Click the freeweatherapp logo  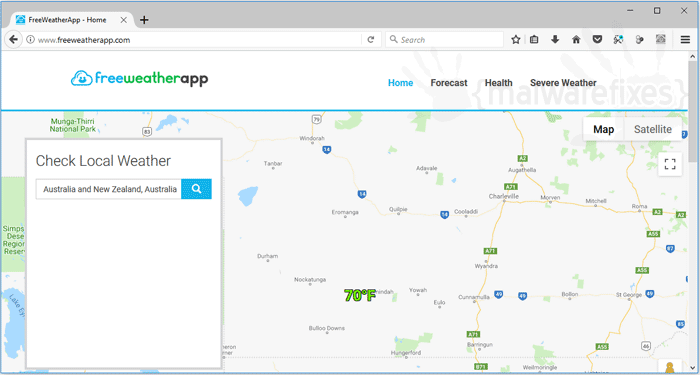point(139,79)
